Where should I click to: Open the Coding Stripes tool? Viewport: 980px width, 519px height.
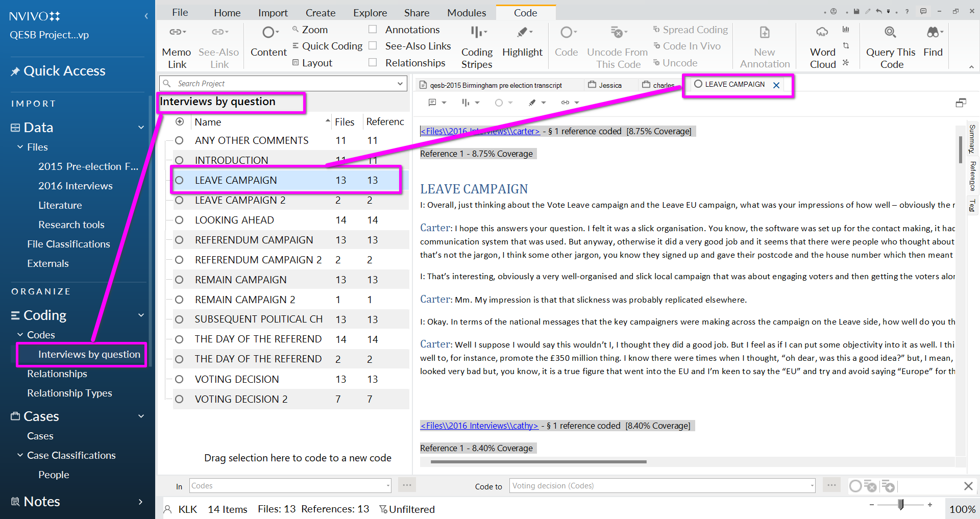click(x=477, y=33)
